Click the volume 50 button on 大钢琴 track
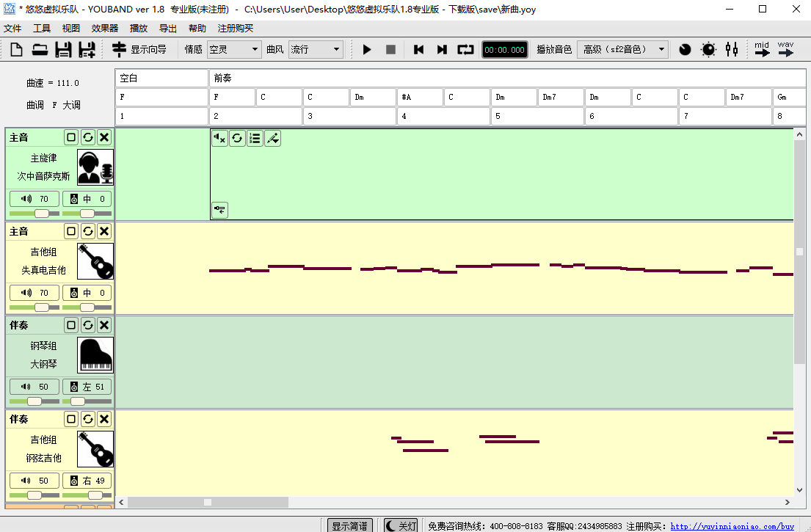This screenshot has width=811, height=532. 34,387
